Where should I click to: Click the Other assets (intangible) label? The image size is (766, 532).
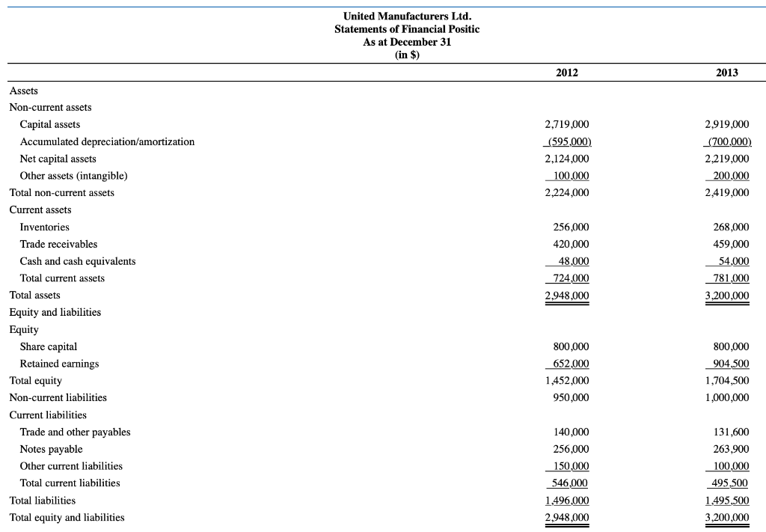(x=73, y=175)
